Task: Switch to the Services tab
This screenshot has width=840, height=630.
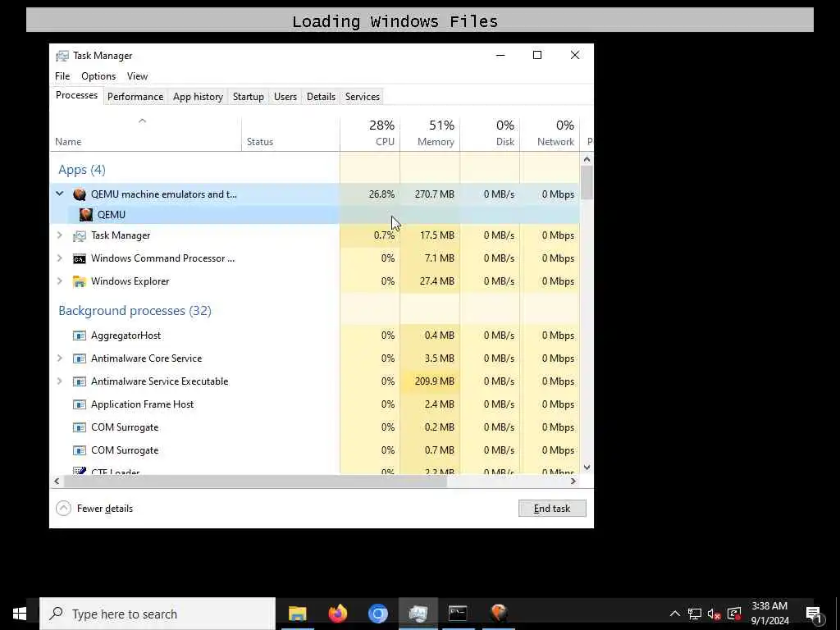Action: tap(362, 97)
